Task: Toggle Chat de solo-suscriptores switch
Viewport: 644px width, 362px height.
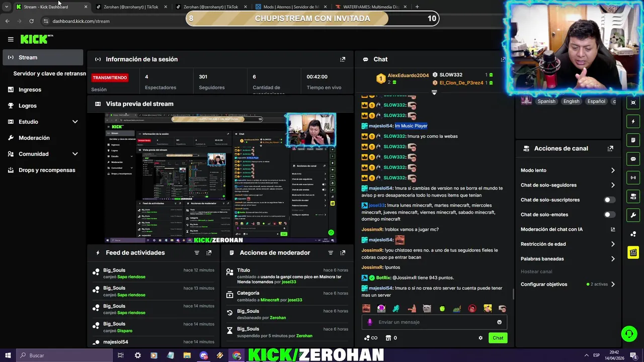Action: [609, 200]
